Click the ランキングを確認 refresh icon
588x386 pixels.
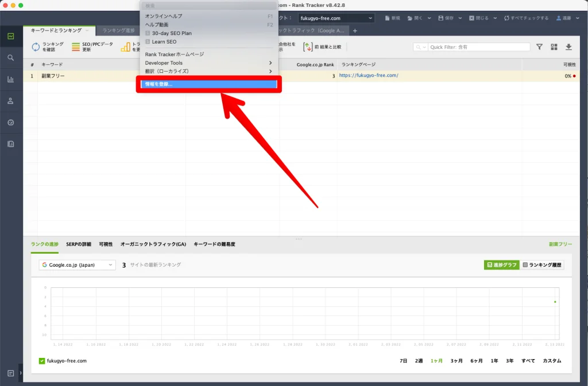[x=36, y=47]
